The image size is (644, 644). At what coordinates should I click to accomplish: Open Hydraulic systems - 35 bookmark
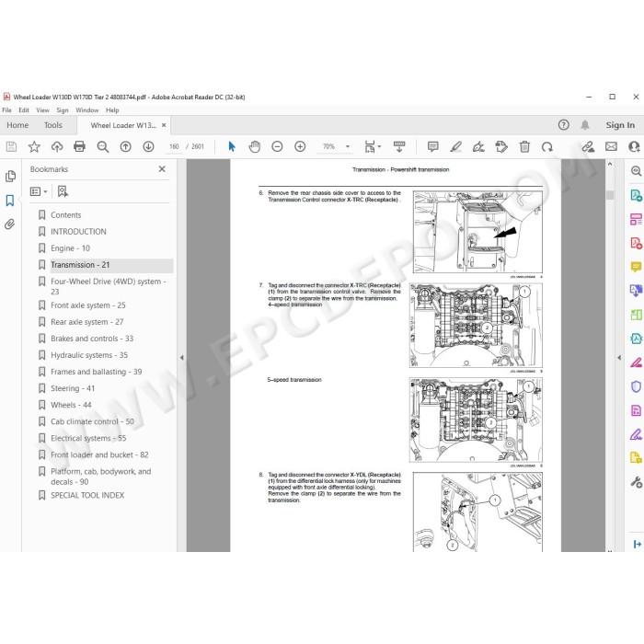[89, 355]
